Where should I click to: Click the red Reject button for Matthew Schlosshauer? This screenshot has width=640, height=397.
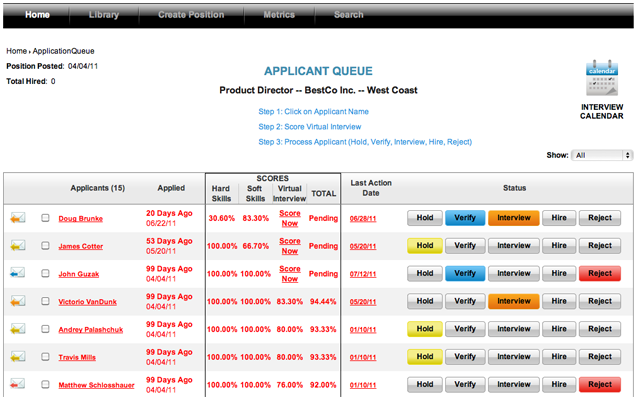(600, 384)
